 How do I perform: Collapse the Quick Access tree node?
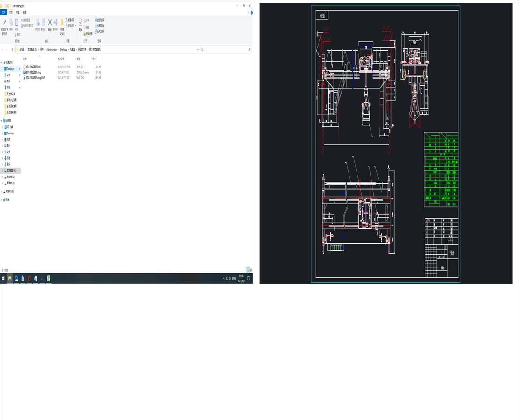(x=2, y=63)
